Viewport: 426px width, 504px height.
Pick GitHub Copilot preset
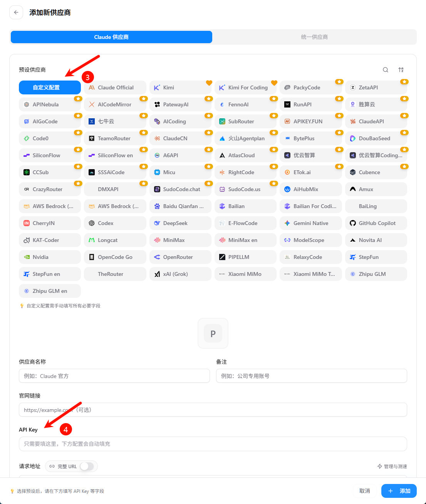coord(376,223)
